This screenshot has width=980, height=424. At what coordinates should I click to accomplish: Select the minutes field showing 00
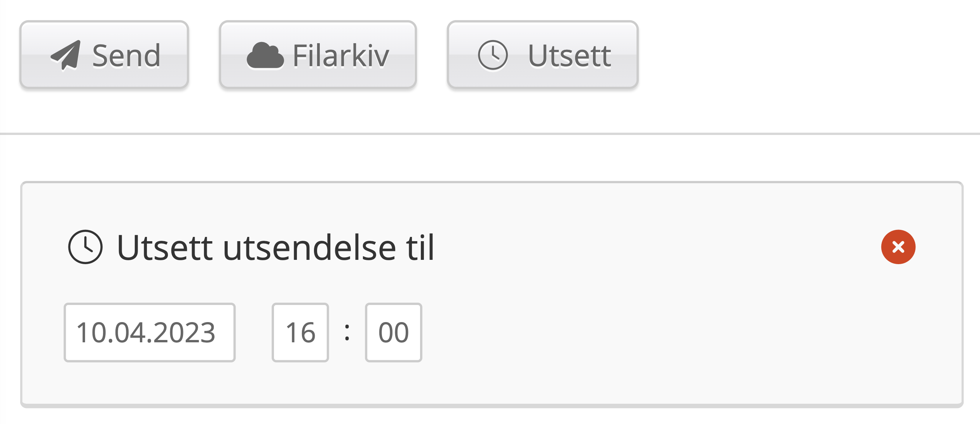pos(394,333)
